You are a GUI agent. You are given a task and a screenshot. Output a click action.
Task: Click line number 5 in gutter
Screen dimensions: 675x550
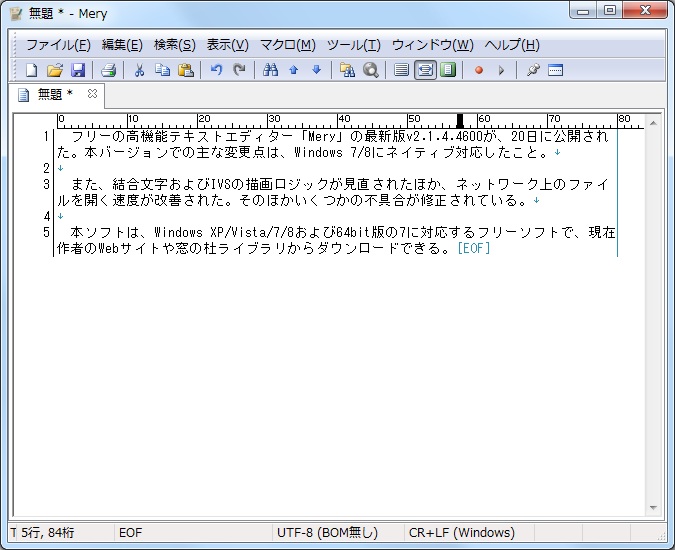(46, 232)
